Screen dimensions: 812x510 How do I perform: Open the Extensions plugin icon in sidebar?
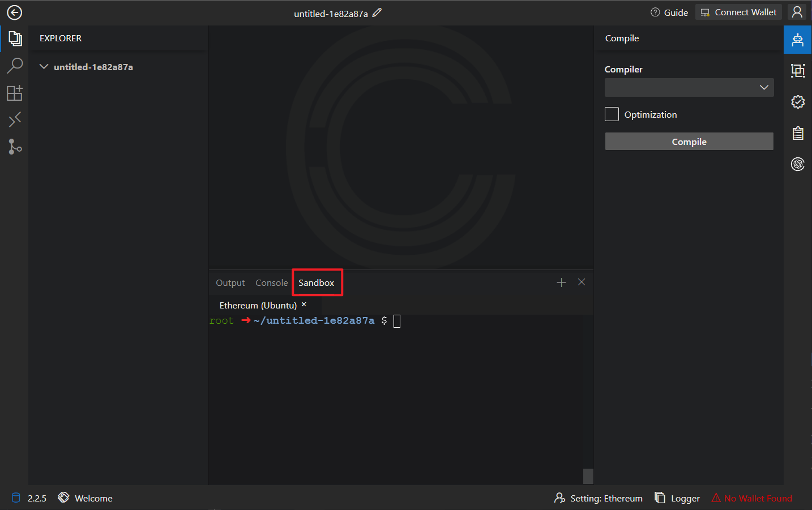pos(15,93)
